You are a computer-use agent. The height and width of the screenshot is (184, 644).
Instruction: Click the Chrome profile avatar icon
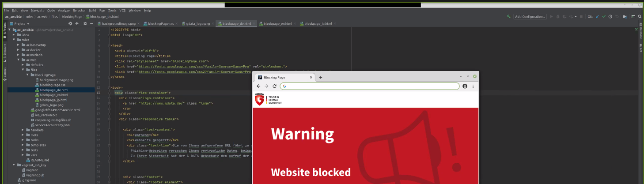465,86
